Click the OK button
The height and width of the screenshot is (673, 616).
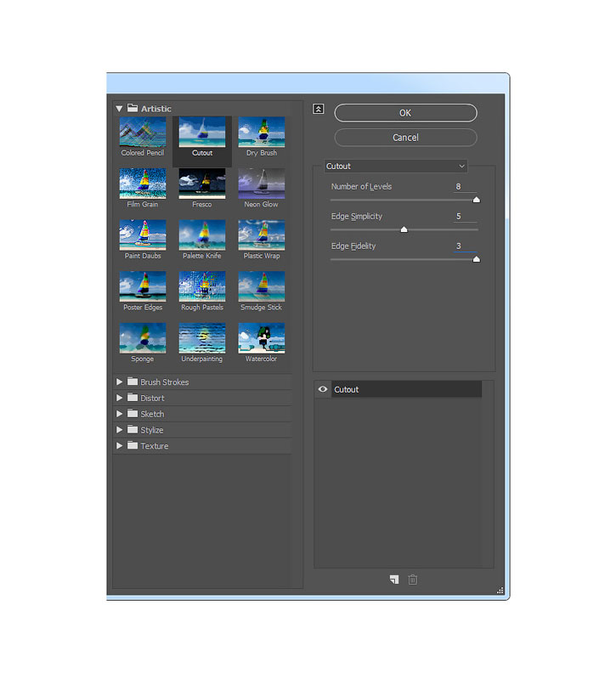tap(405, 113)
